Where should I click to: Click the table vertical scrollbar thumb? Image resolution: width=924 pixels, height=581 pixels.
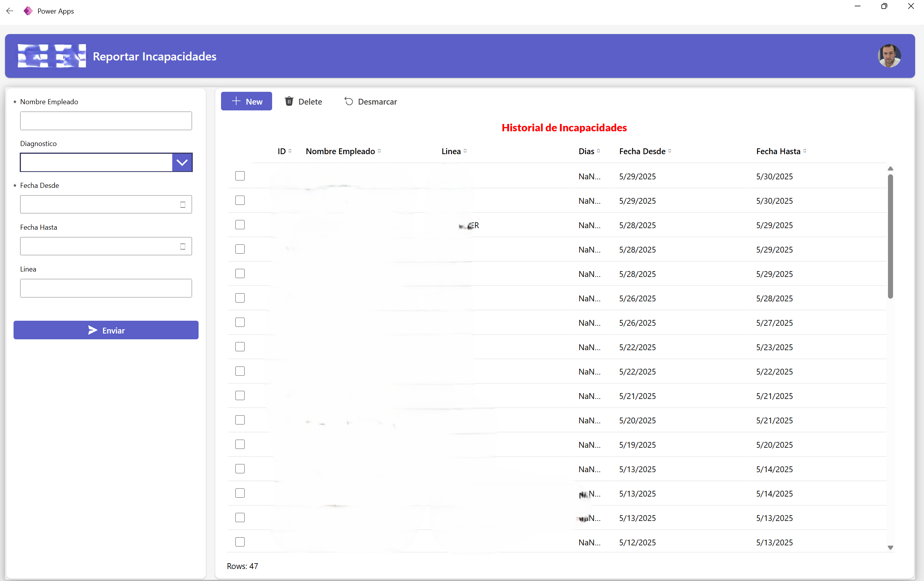click(890, 236)
